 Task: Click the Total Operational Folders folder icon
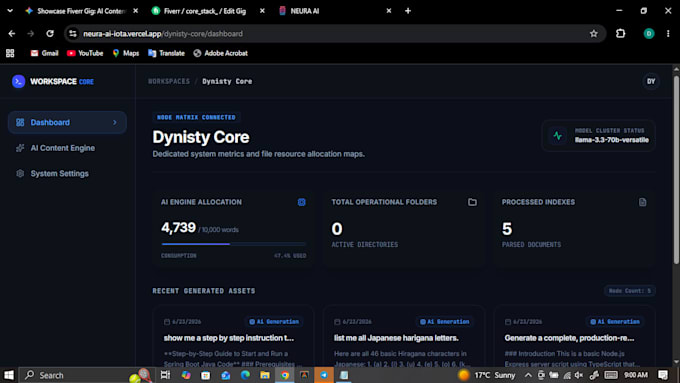tap(472, 202)
